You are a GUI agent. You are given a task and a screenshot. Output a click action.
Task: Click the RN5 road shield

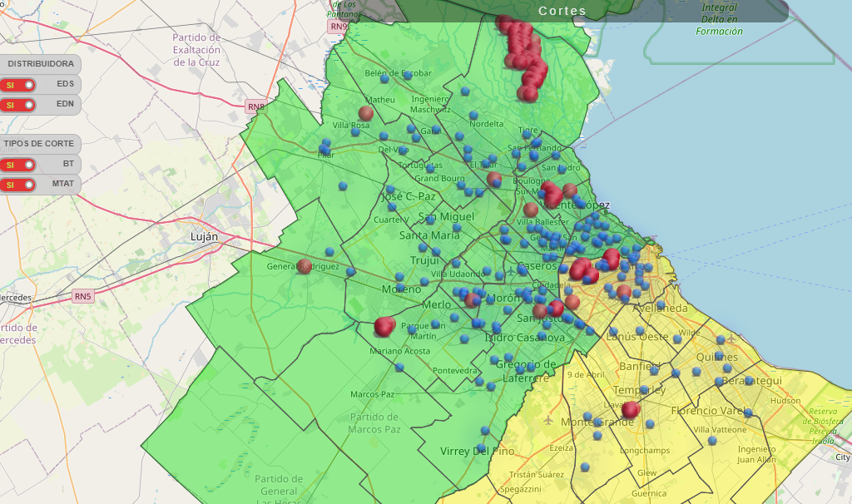point(82,296)
